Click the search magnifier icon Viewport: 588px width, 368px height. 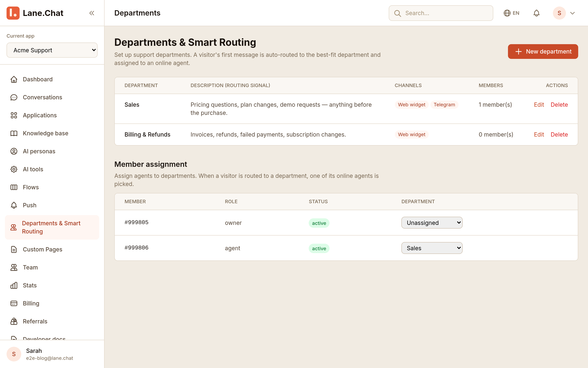tap(398, 13)
